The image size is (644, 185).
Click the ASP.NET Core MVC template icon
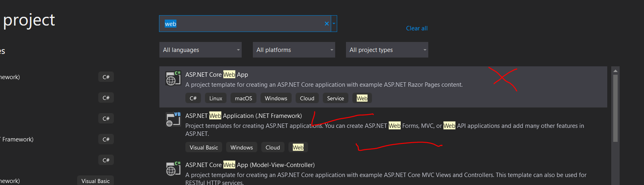pos(173,169)
